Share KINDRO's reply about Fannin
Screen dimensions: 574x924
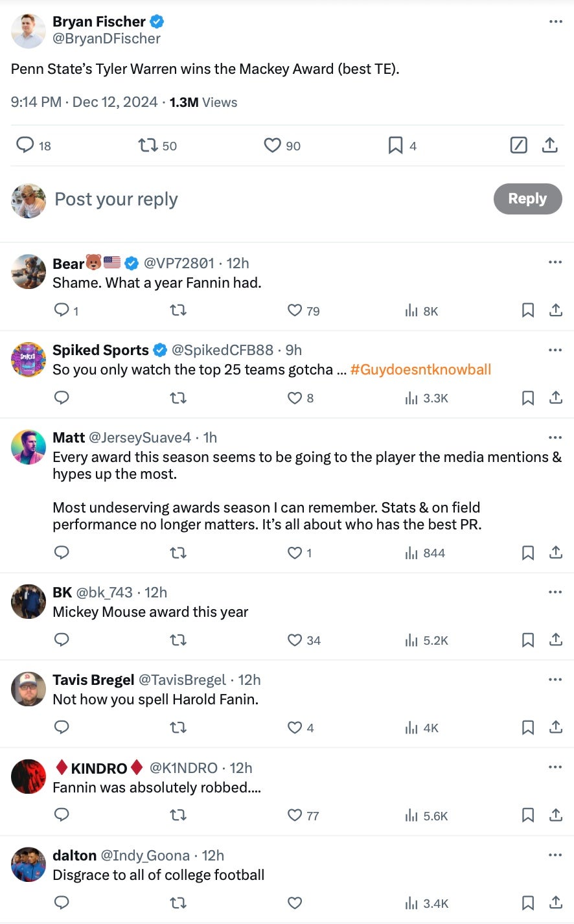[556, 815]
